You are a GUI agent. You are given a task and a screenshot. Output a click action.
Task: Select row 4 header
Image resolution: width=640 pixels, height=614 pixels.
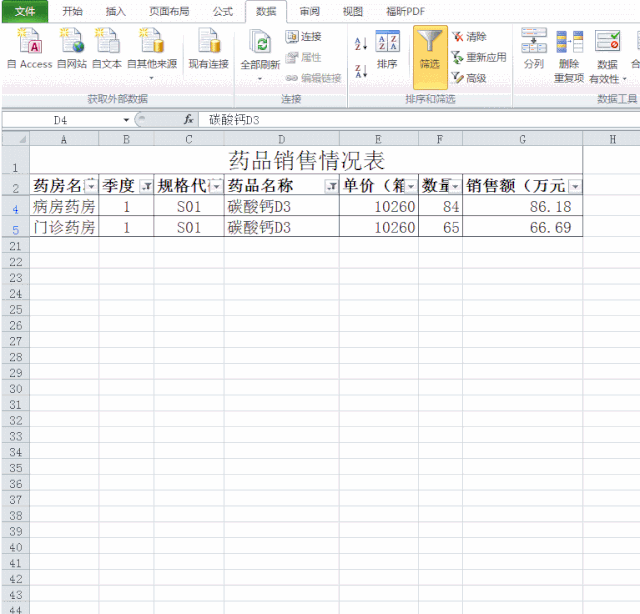tap(16, 208)
